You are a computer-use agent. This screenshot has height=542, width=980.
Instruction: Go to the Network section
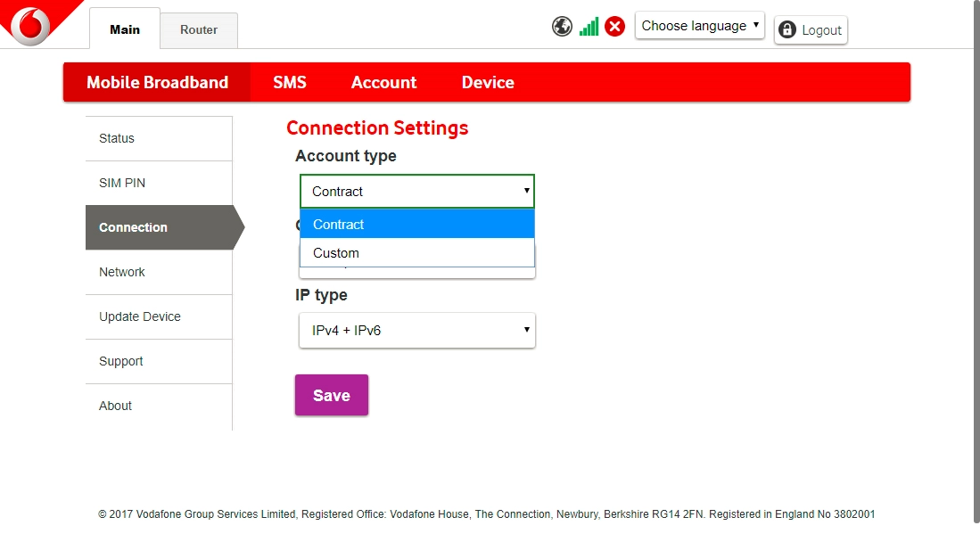[121, 272]
